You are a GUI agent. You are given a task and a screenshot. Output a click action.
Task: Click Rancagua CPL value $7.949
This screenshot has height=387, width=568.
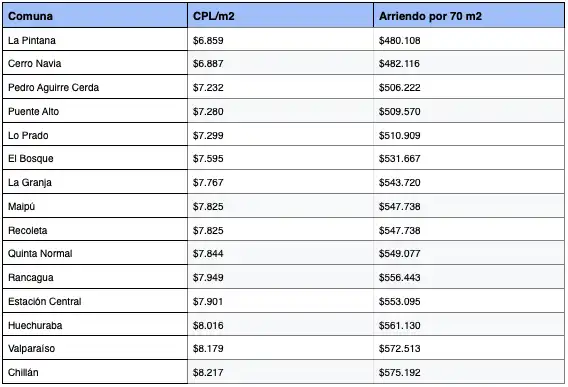click(208, 277)
